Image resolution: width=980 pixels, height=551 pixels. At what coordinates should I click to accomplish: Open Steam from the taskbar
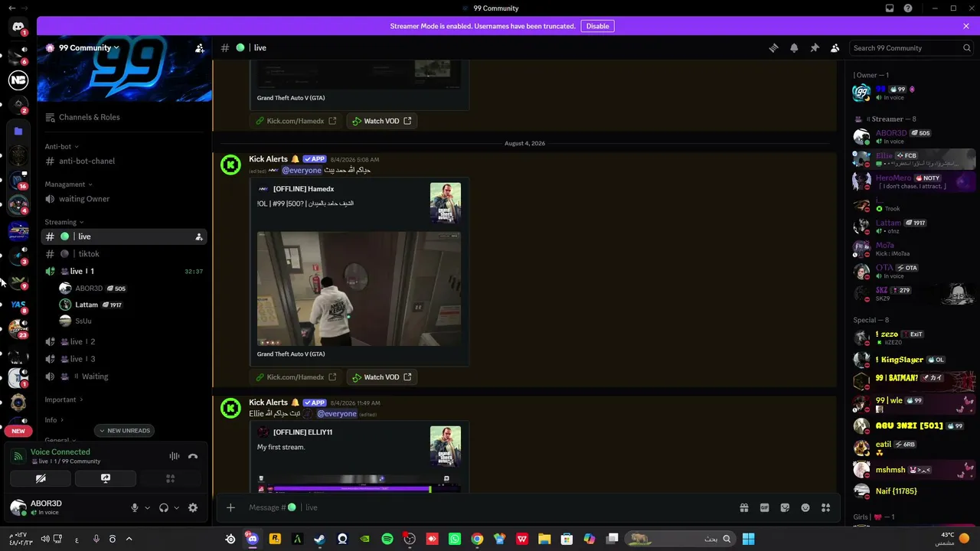320,539
